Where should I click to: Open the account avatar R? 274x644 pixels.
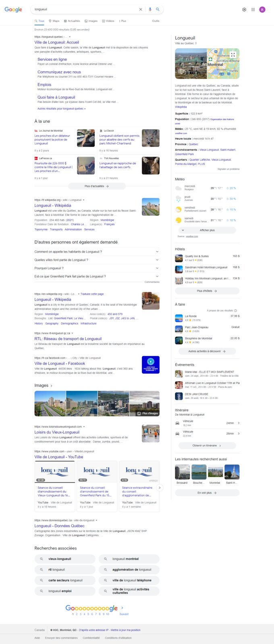pos(262,10)
